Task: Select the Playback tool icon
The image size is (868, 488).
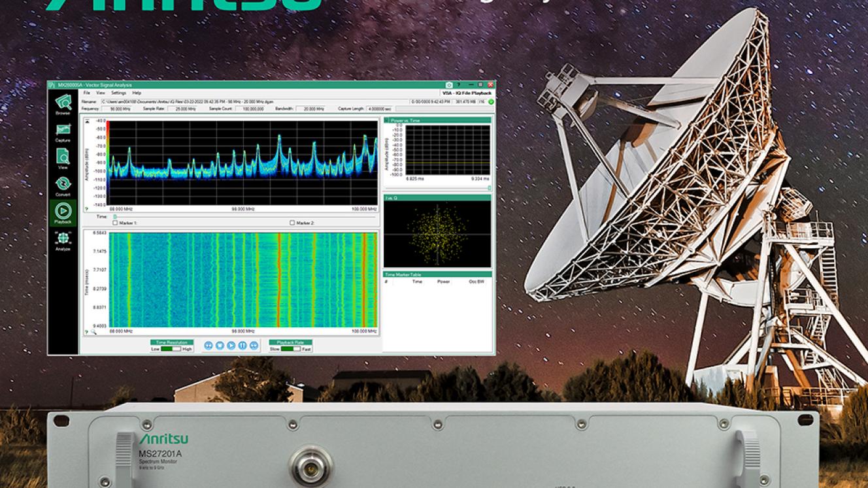Action: coord(63,213)
